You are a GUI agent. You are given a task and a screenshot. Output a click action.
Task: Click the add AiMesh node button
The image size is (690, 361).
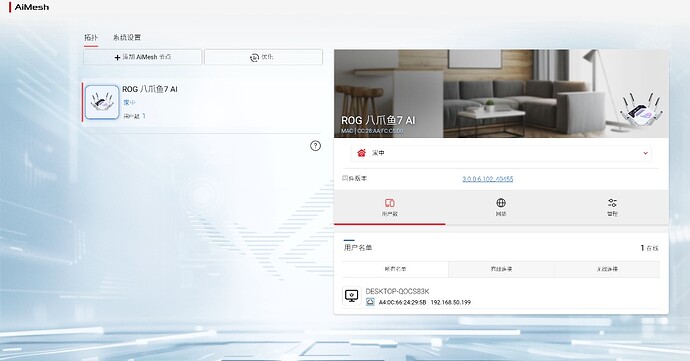click(143, 57)
